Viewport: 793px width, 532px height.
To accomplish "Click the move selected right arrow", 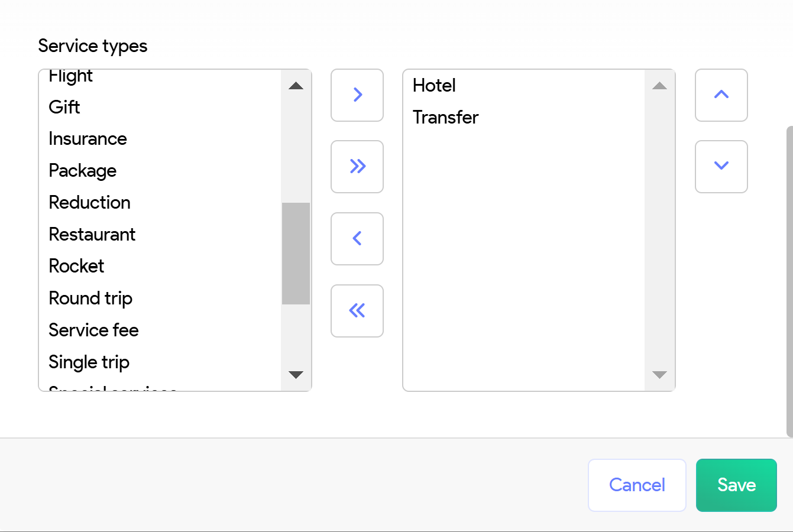I will click(357, 95).
